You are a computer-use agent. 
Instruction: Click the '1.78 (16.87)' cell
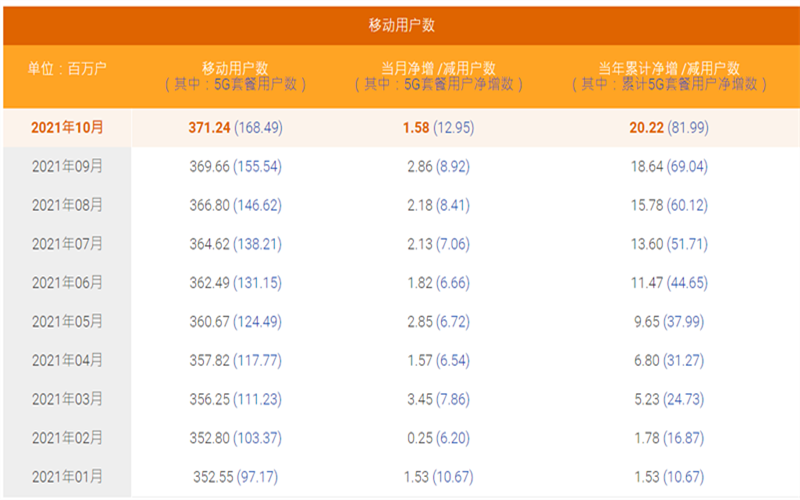[669, 438]
